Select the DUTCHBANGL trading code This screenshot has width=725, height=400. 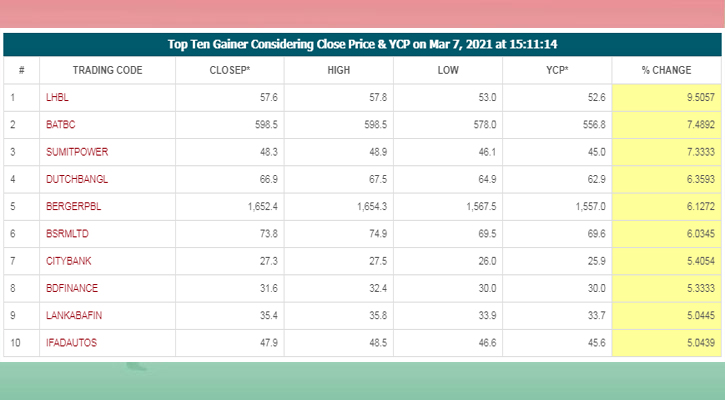tap(76, 179)
